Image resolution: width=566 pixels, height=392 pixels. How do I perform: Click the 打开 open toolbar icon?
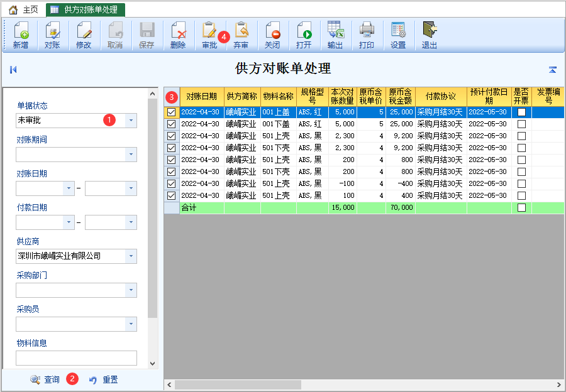(x=304, y=35)
